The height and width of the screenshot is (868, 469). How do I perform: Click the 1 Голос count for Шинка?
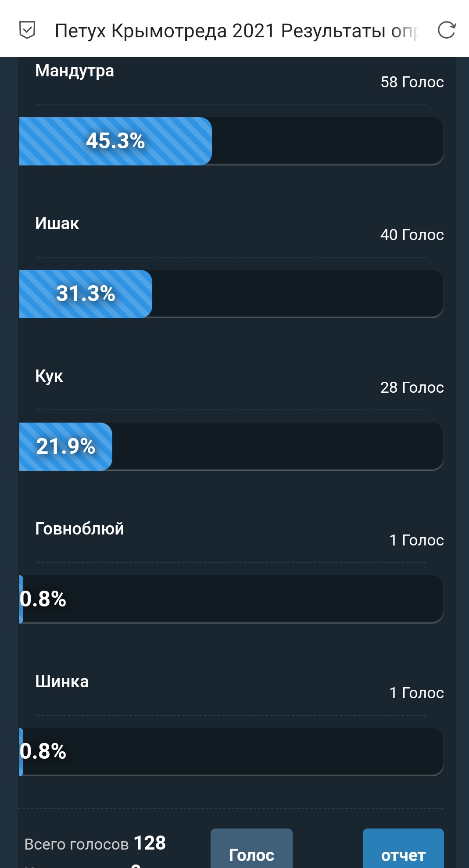416,693
